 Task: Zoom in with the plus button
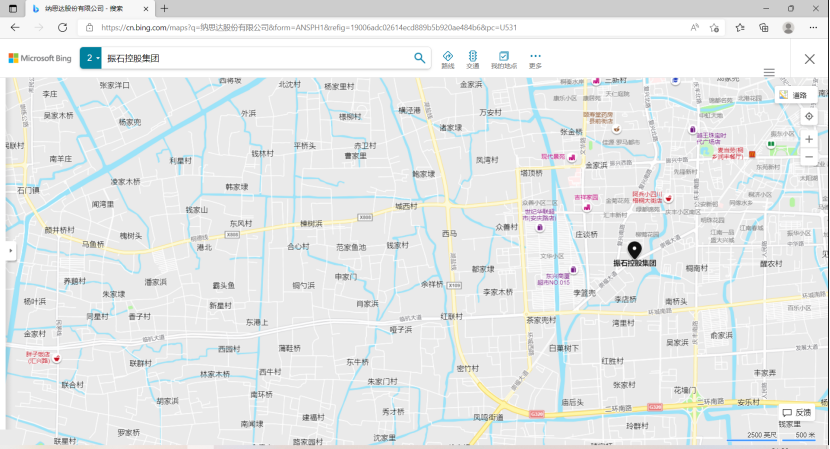coord(809,139)
